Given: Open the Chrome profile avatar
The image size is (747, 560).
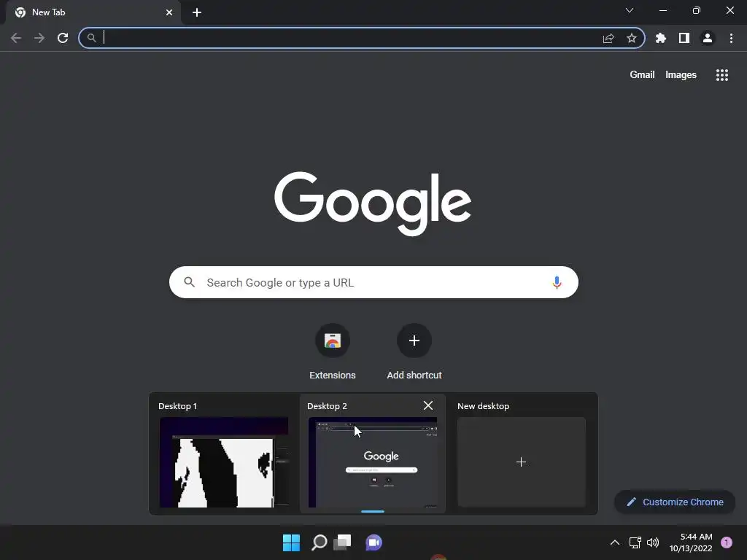Looking at the screenshot, I should pos(708,38).
